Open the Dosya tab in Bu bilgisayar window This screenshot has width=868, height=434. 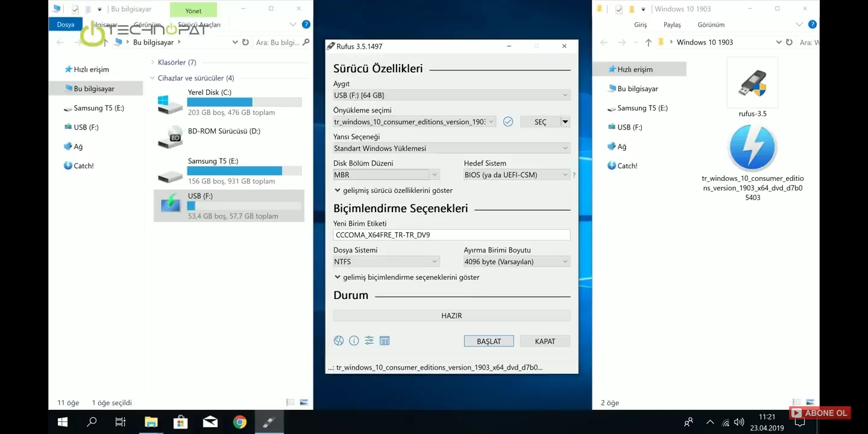click(66, 25)
